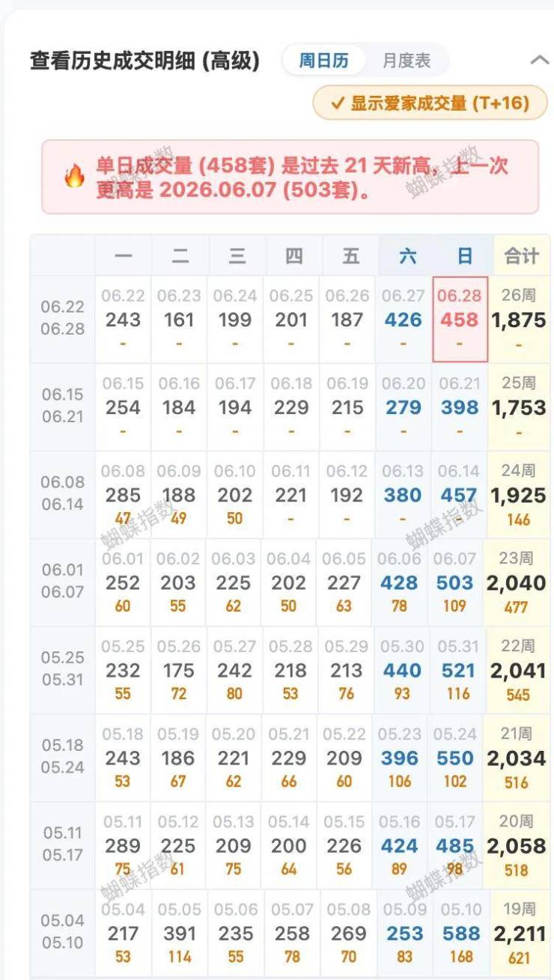Select the 06.27 Saturday cell showing 426

pos(404,320)
